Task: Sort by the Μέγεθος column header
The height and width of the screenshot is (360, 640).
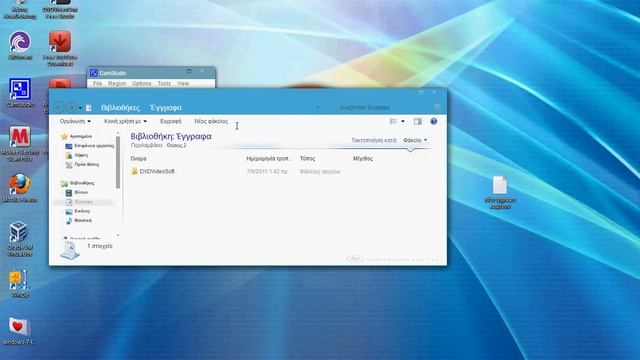Action: point(363,158)
